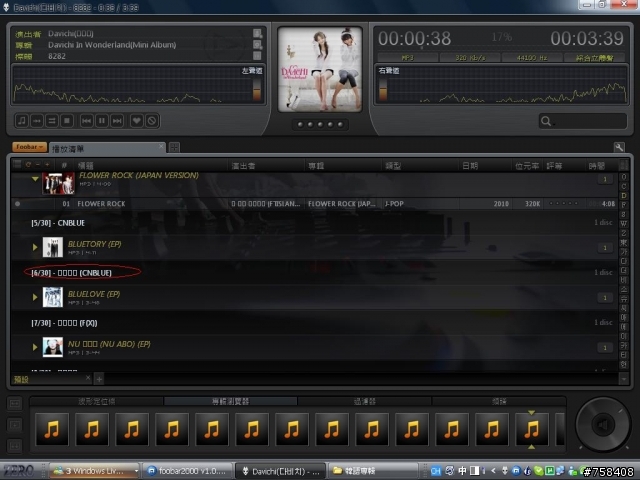Add a new tab next to 播放清單
Viewport: 640px width, 480px height.
click(x=174, y=147)
